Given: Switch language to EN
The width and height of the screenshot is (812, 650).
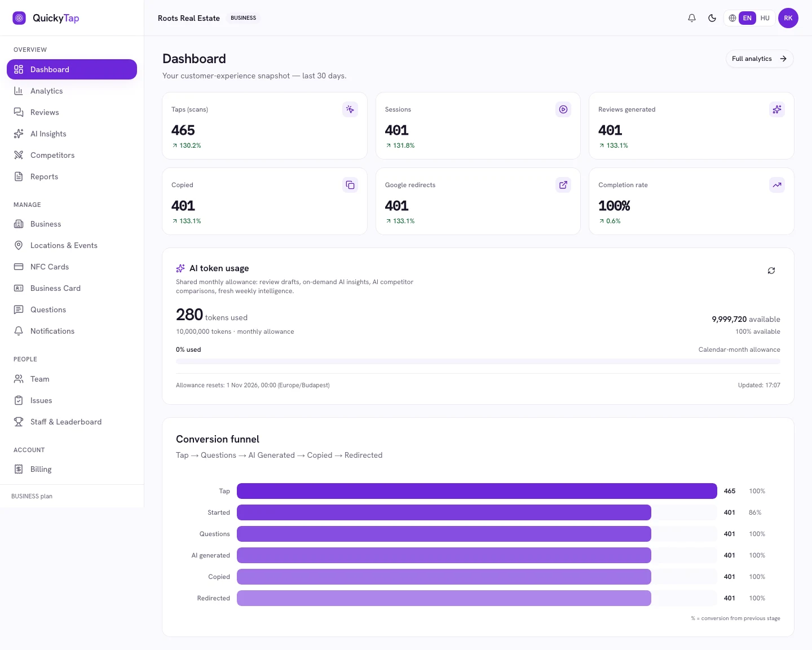Looking at the screenshot, I should (x=747, y=18).
